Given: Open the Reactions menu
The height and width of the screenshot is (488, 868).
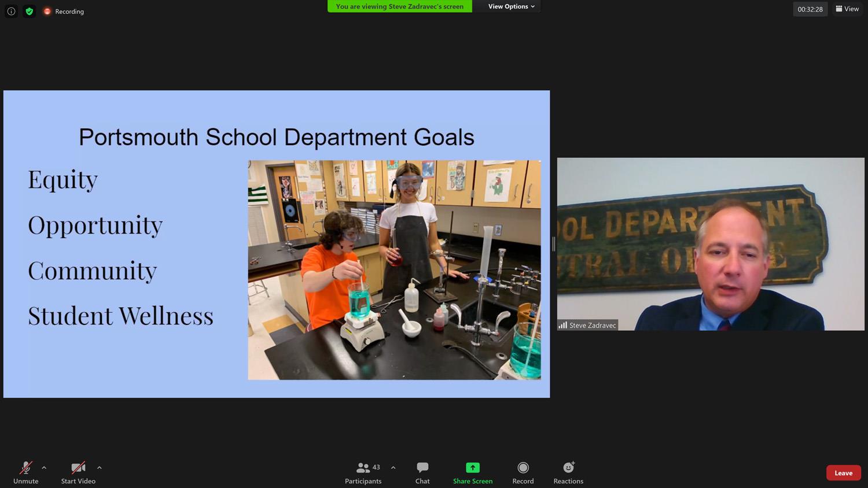Looking at the screenshot, I should pos(568,472).
